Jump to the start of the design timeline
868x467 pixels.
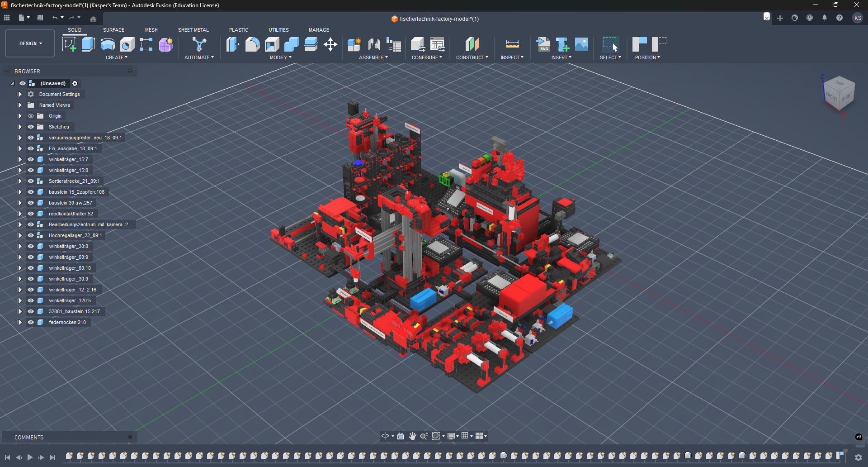pyautogui.click(x=7, y=457)
